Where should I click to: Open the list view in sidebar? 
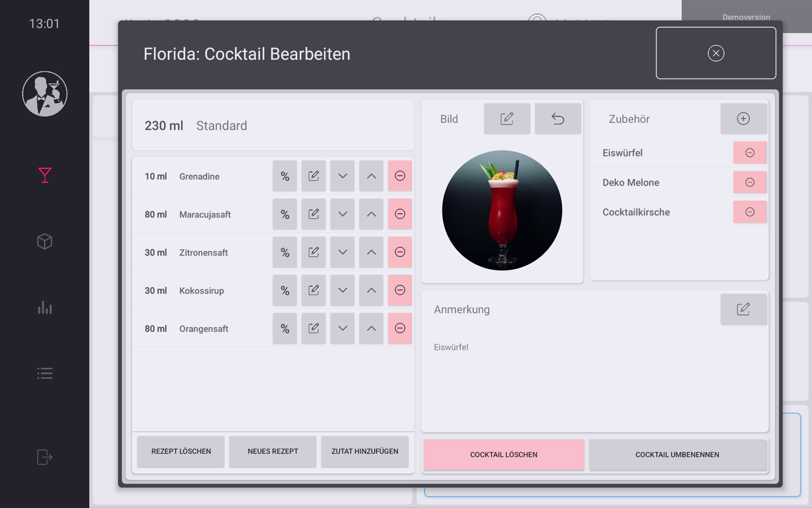click(x=45, y=374)
